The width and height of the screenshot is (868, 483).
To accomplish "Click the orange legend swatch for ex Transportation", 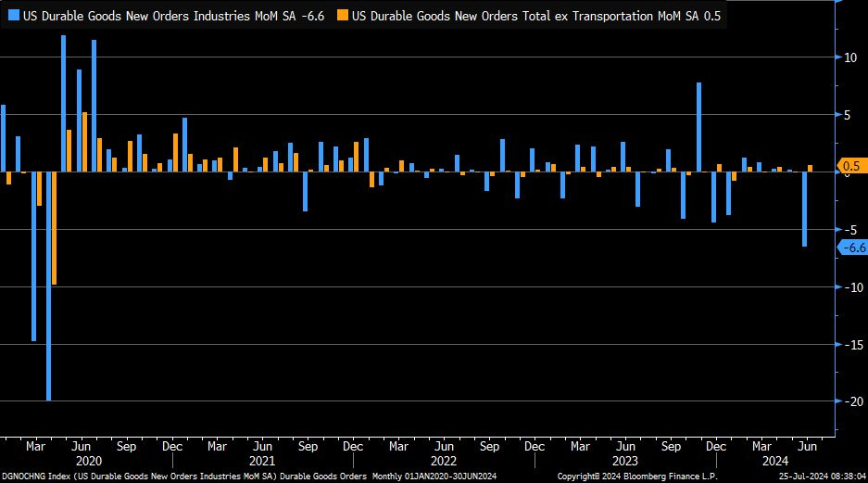I will pyautogui.click(x=343, y=16).
